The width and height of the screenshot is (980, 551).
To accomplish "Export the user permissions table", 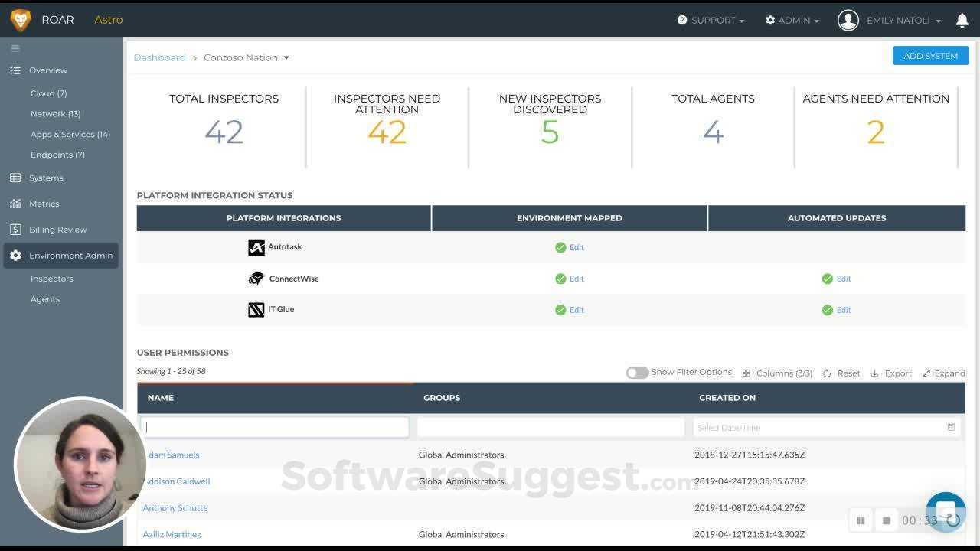I will [x=892, y=373].
